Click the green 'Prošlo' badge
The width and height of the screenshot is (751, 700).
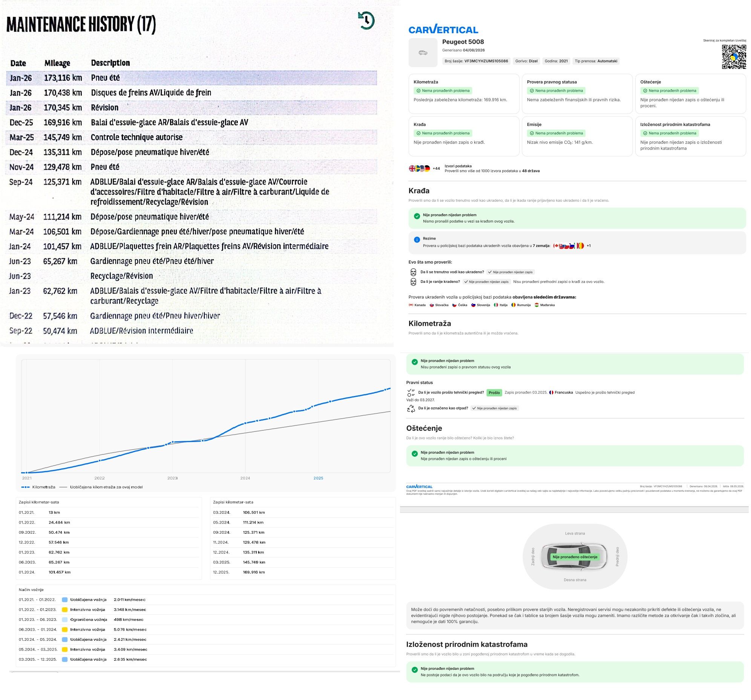[494, 393]
